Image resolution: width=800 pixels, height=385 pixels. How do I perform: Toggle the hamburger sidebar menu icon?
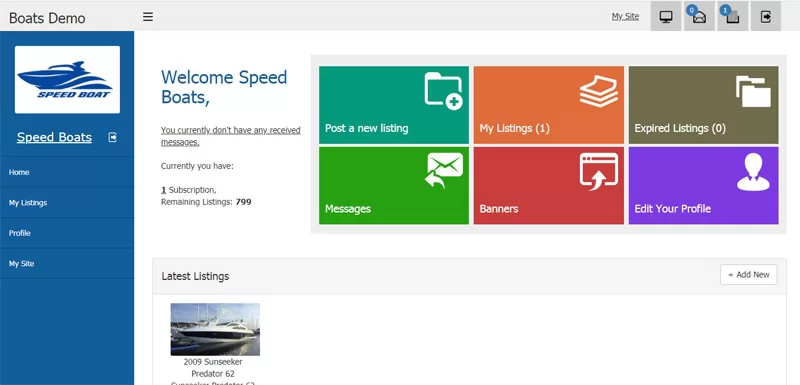[x=148, y=17]
